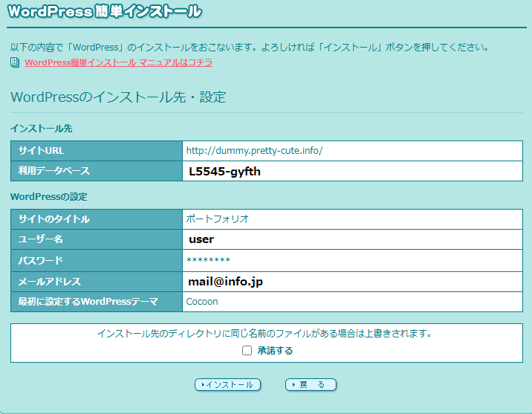Open the WordPress簡単インストール manual link

pyautogui.click(x=118, y=62)
